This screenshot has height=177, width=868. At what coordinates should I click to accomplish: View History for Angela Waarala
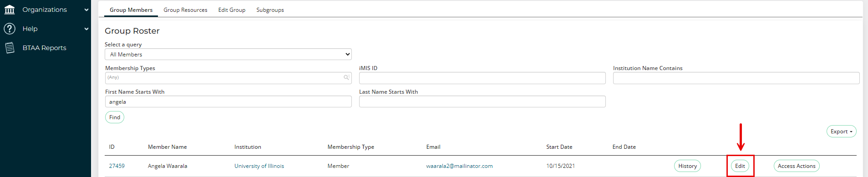click(687, 166)
